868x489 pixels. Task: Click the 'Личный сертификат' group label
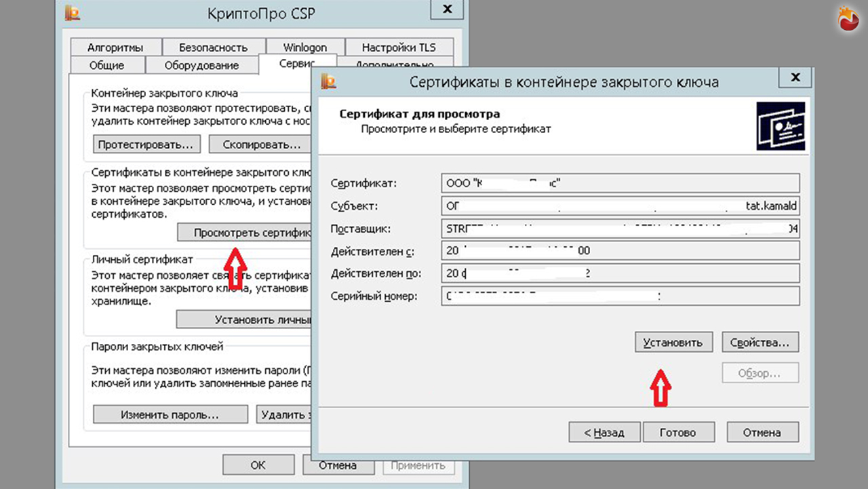142,259
